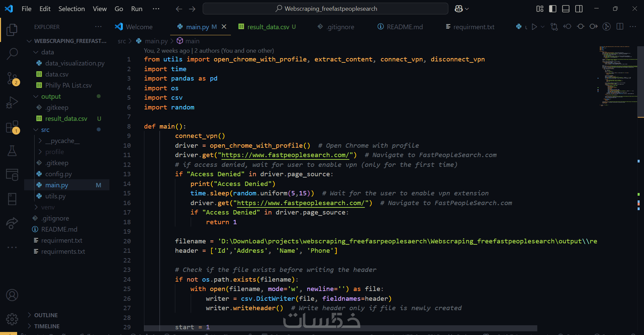The image size is (644, 335).
Task: Open the bookmark-style icon in activity bar
Action: pos(12,199)
